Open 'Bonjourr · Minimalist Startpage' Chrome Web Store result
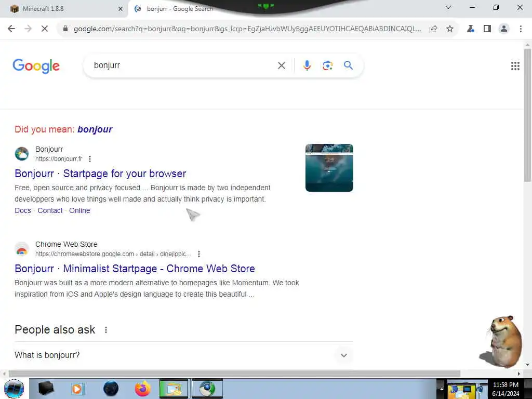Viewport: 532px width, 399px height. coord(135,269)
